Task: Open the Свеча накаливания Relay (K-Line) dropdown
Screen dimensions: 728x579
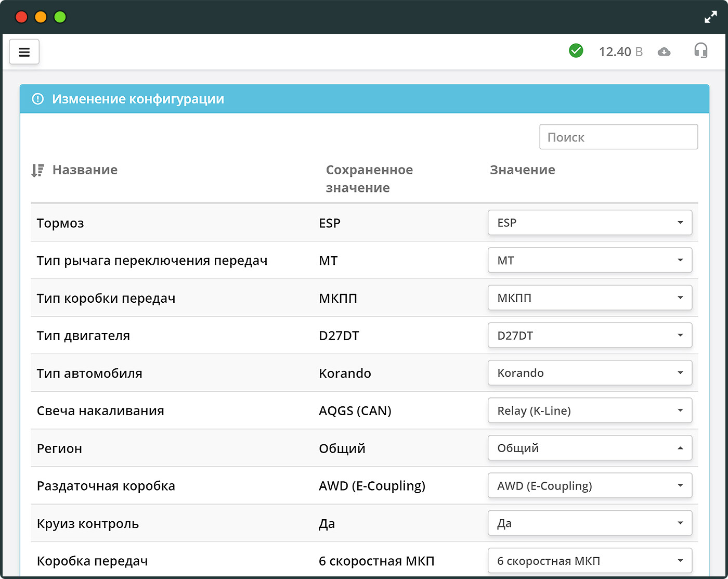Action: 590,410
